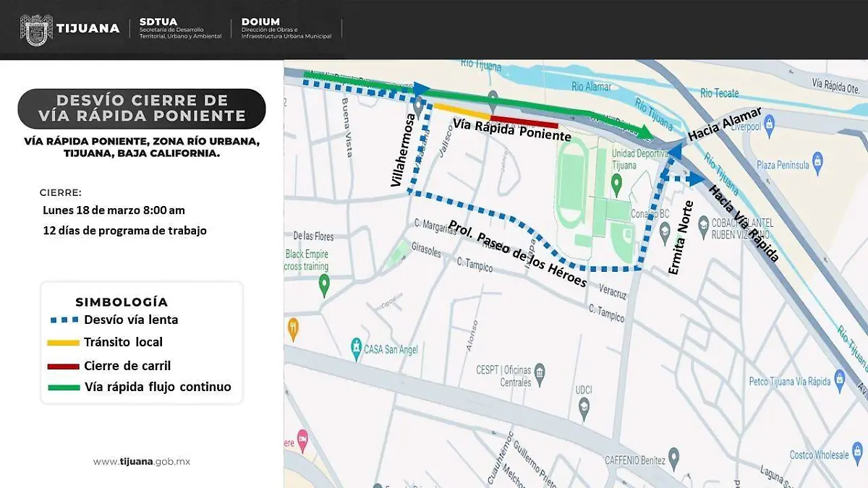Select the Unidad Deportiva Tijuana green pin
868x488 pixels.
(x=616, y=184)
